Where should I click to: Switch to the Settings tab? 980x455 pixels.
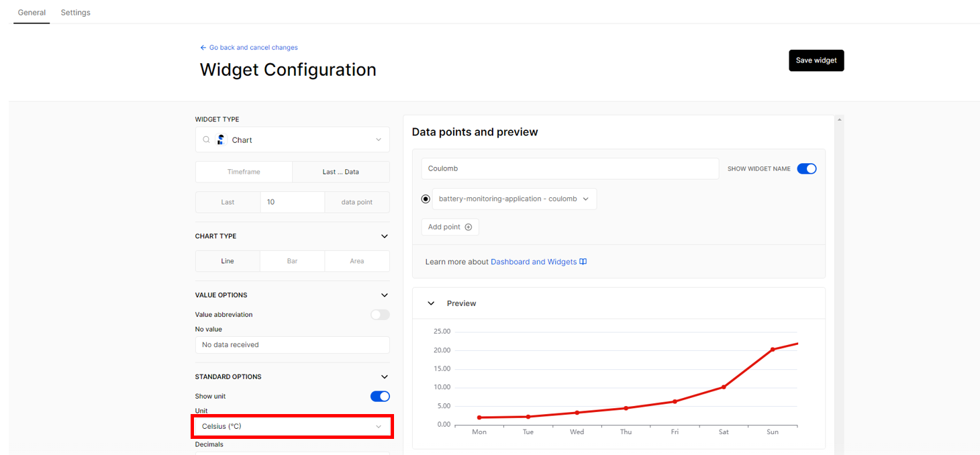(75, 13)
